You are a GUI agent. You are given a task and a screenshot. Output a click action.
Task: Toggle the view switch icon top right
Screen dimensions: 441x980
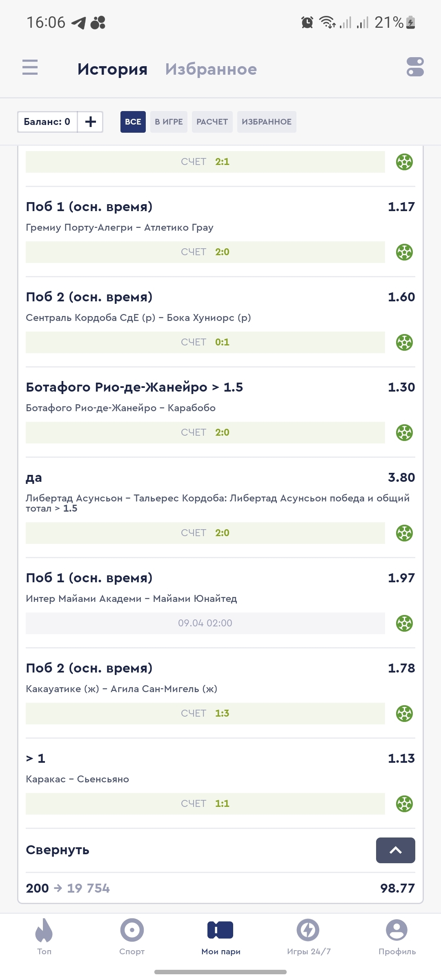415,67
